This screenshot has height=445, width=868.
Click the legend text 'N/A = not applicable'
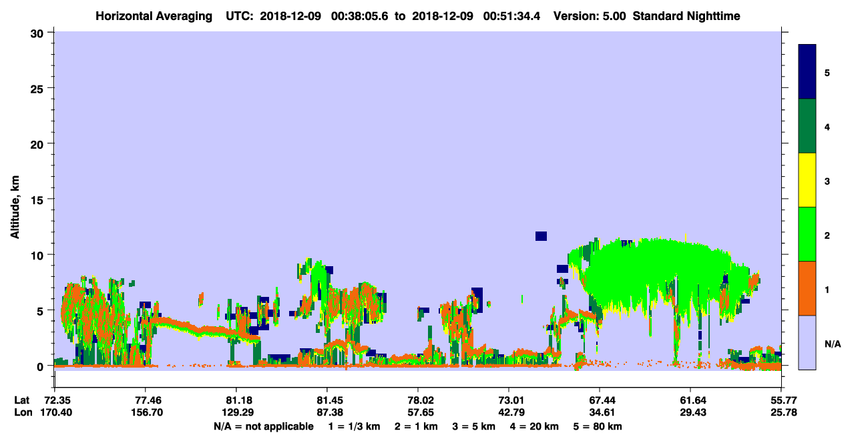tap(263, 426)
